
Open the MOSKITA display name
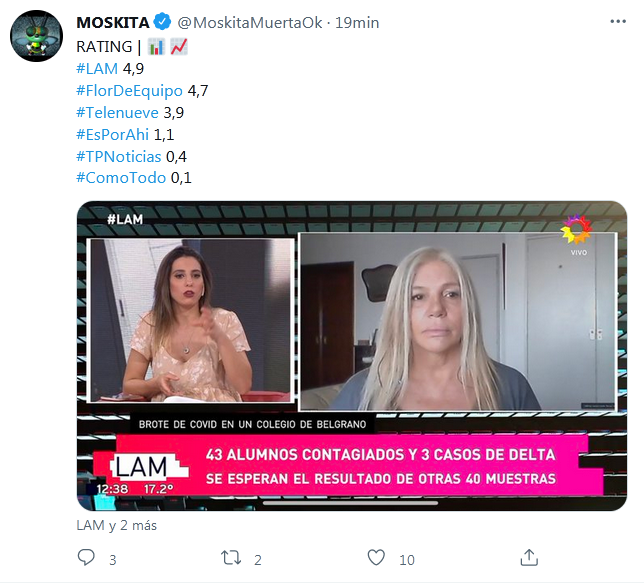113,23
